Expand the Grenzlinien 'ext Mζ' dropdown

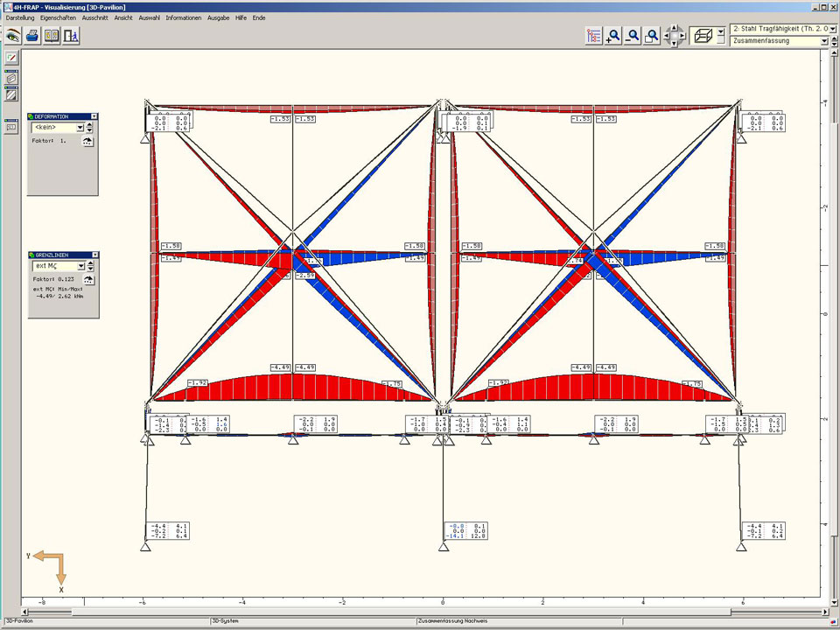point(80,266)
